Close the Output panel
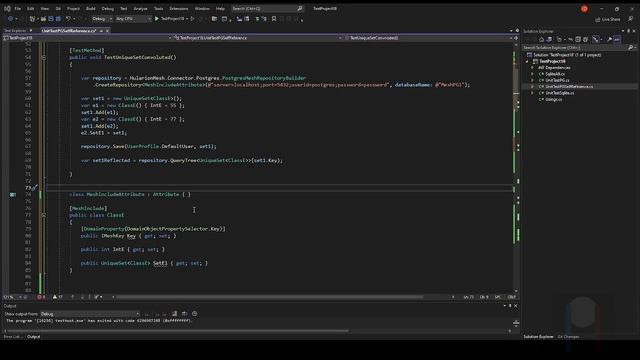Screen dimensions: 640x360 (516, 306)
